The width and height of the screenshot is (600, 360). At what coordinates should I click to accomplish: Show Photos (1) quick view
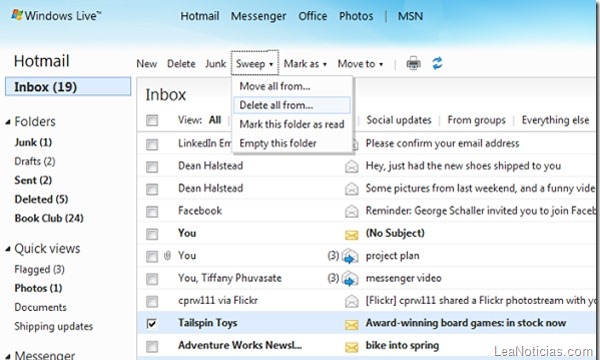pyautogui.click(x=38, y=288)
